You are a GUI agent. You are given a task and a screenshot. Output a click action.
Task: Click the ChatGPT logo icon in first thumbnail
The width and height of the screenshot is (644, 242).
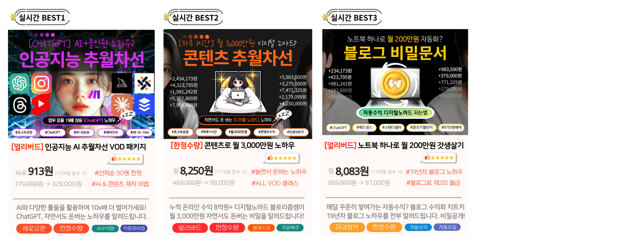pos(19,83)
